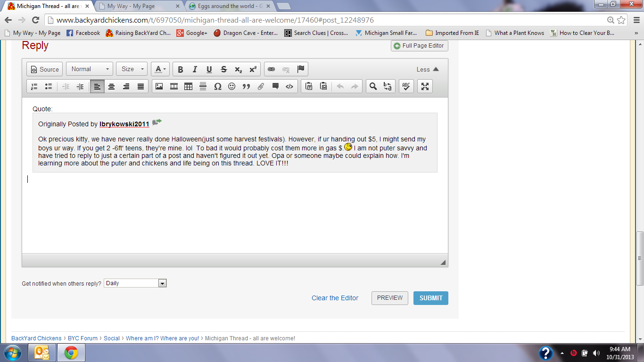This screenshot has height=362, width=644.
Task: Open the Normal paragraph format dropdown
Action: [x=90, y=69]
